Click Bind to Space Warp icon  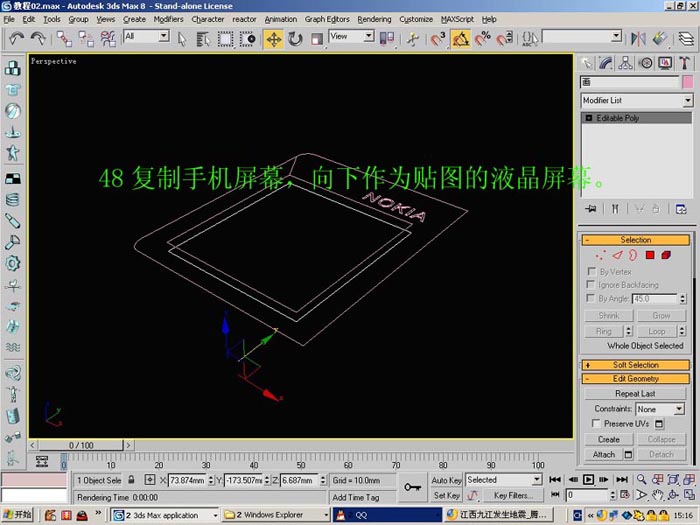pos(108,39)
